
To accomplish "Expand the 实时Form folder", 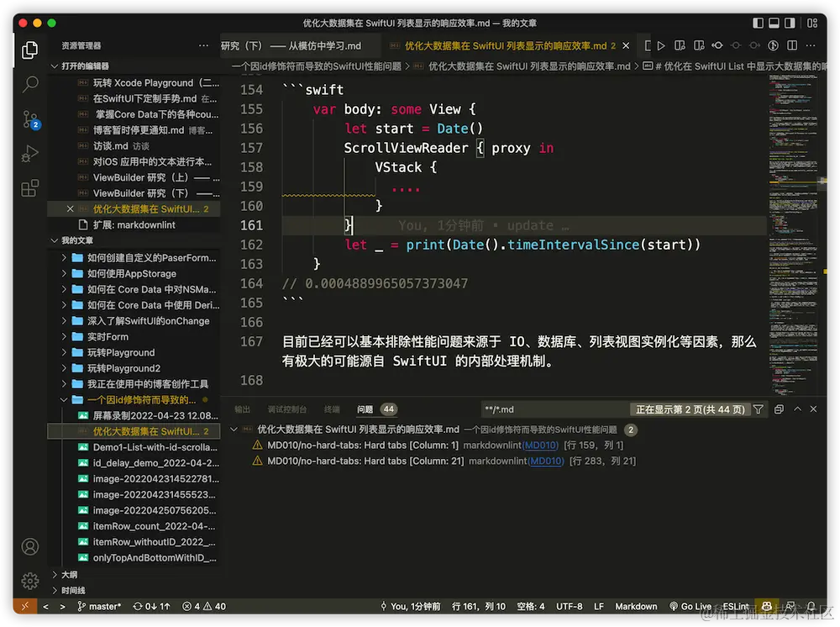I will pyautogui.click(x=108, y=337).
